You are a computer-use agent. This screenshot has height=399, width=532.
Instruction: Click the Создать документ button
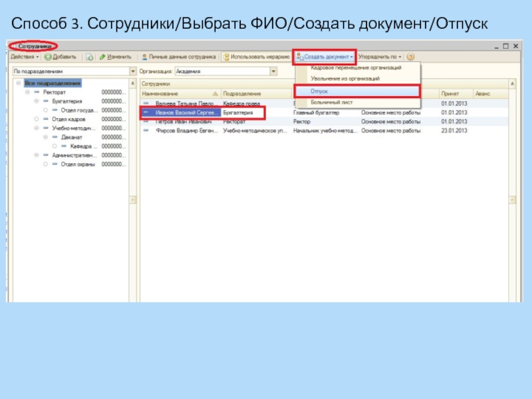(325, 57)
